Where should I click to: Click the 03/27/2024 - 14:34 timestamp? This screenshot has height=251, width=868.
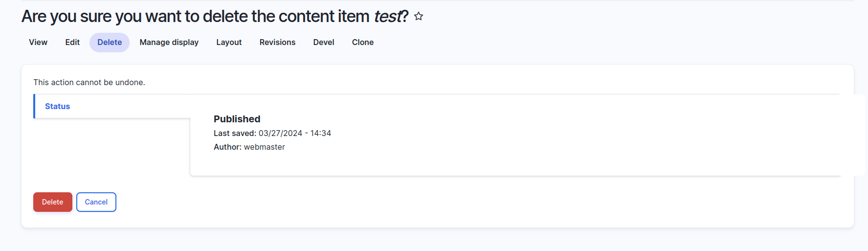[x=295, y=133]
